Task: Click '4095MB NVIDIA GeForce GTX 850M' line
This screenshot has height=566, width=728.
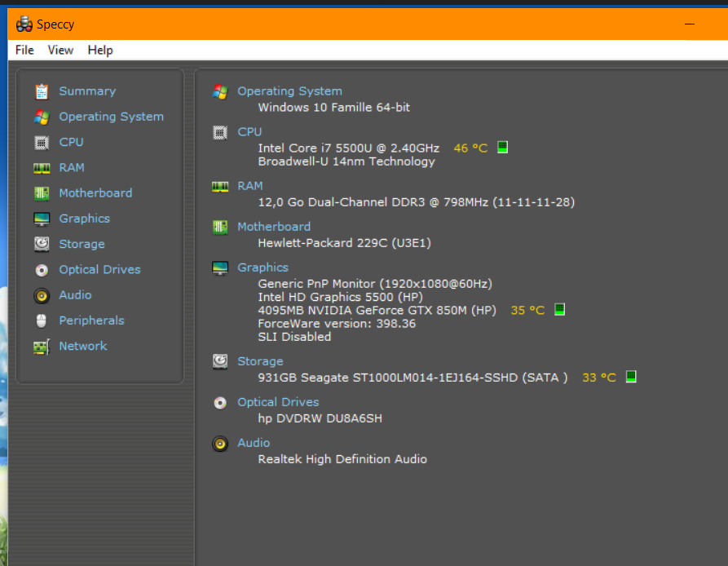Action: (x=377, y=311)
